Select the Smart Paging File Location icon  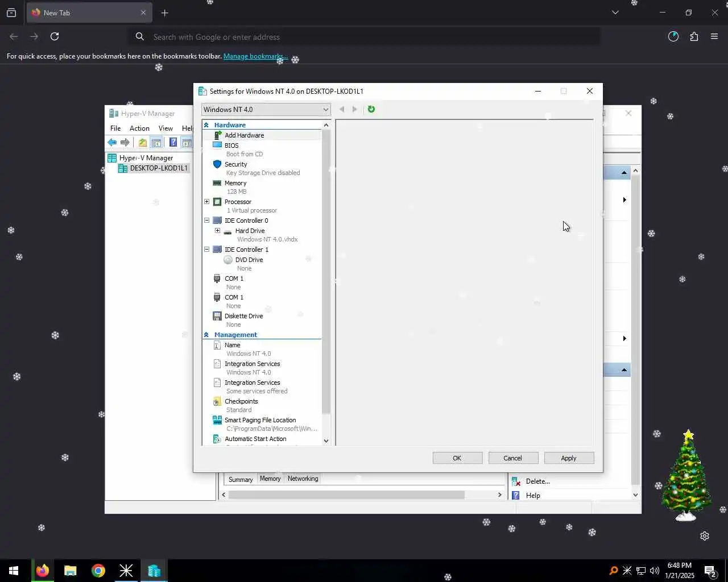pyautogui.click(x=217, y=420)
